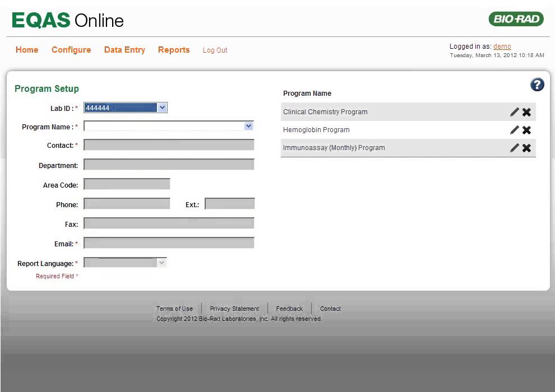Click the Program Name column header
Screen dimensions: 555x392
[307, 94]
